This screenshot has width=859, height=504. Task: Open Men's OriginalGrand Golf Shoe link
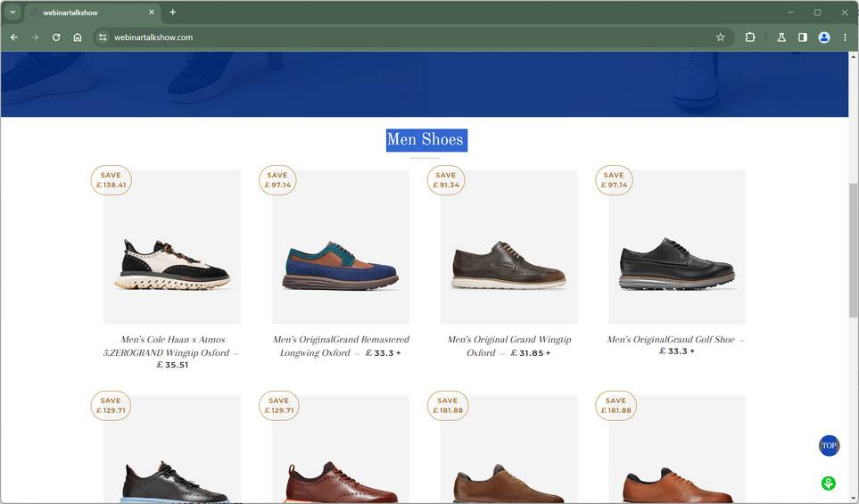[x=671, y=340]
